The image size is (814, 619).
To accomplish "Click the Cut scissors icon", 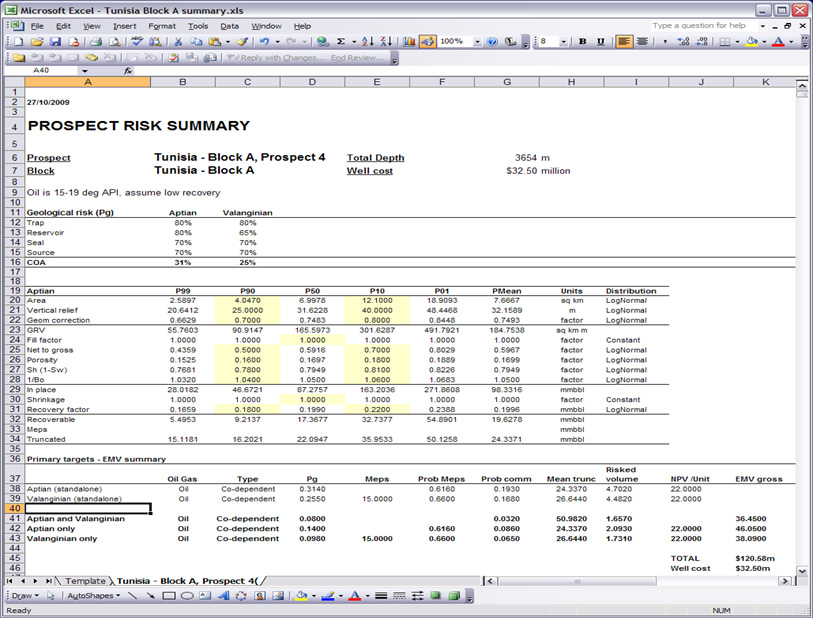I will point(178,42).
